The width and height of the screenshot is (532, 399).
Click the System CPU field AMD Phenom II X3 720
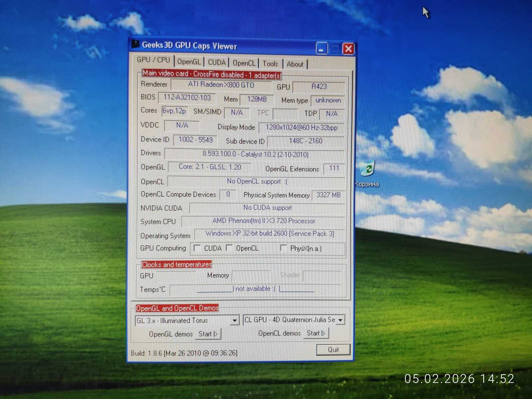point(263,221)
